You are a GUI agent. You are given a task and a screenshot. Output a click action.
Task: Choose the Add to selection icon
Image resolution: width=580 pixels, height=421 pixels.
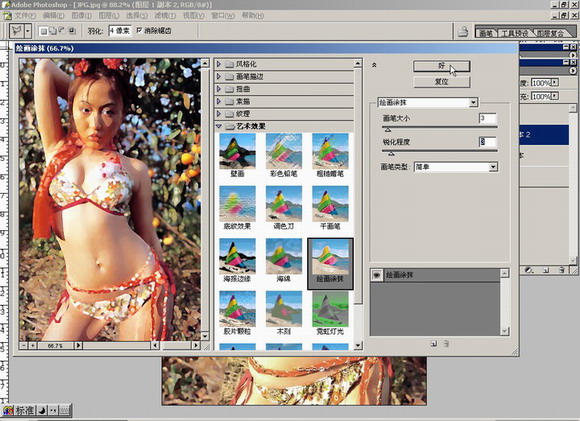coord(53,31)
